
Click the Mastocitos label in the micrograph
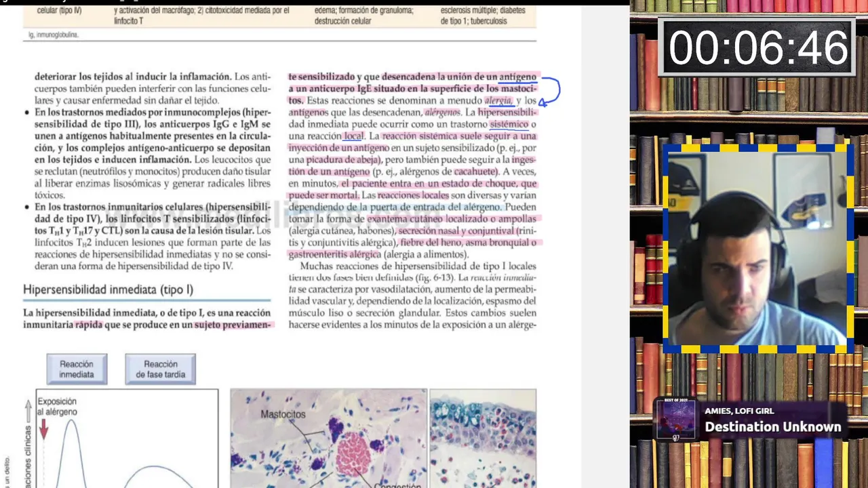point(283,414)
